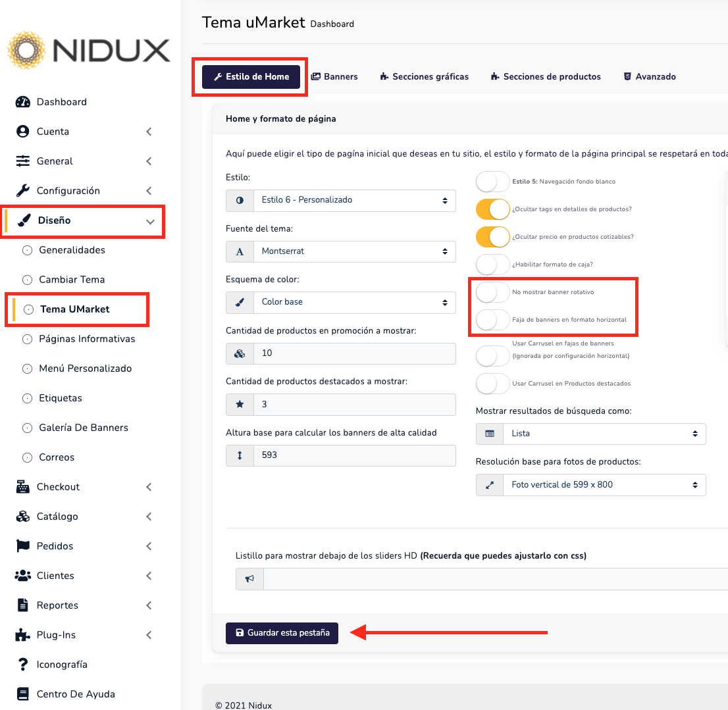Click the Diseño brush icon
This screenshot has height=710, width=728.
pos(24,220)
